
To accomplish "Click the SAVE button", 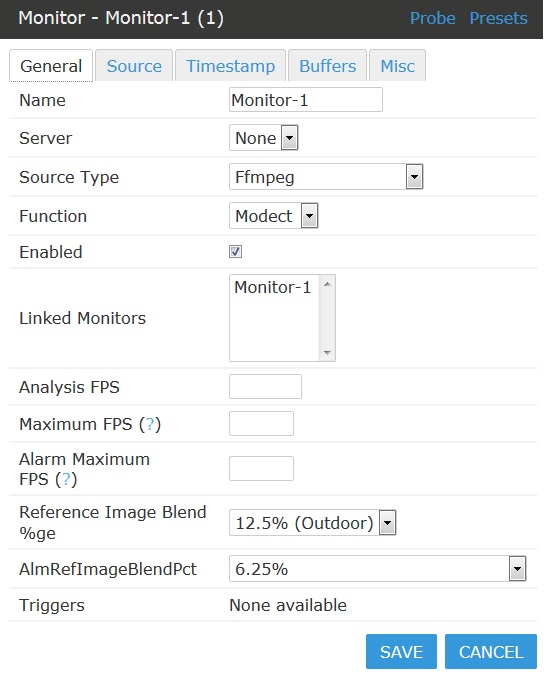I will (401, 652).
